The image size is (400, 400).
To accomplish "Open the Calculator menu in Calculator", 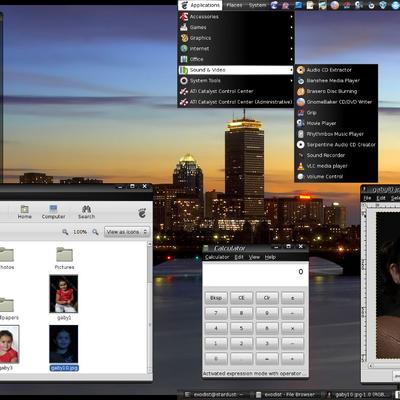I will pos(217,257).
